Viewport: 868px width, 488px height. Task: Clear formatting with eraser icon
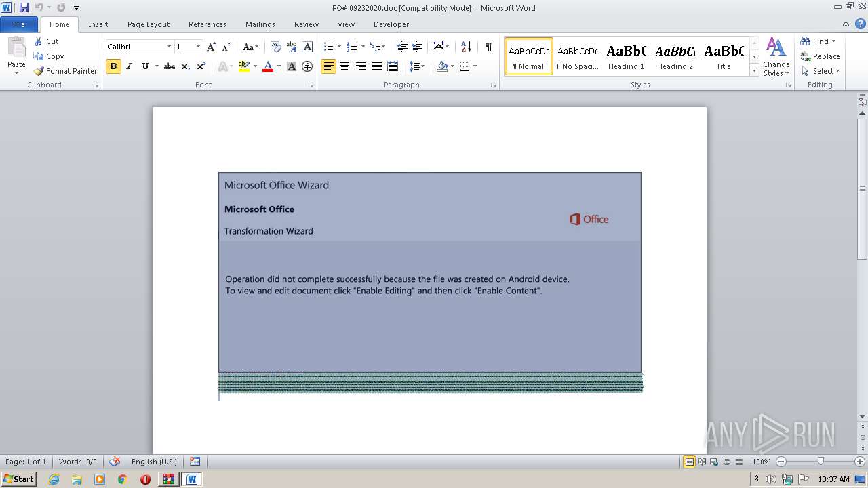275,47
